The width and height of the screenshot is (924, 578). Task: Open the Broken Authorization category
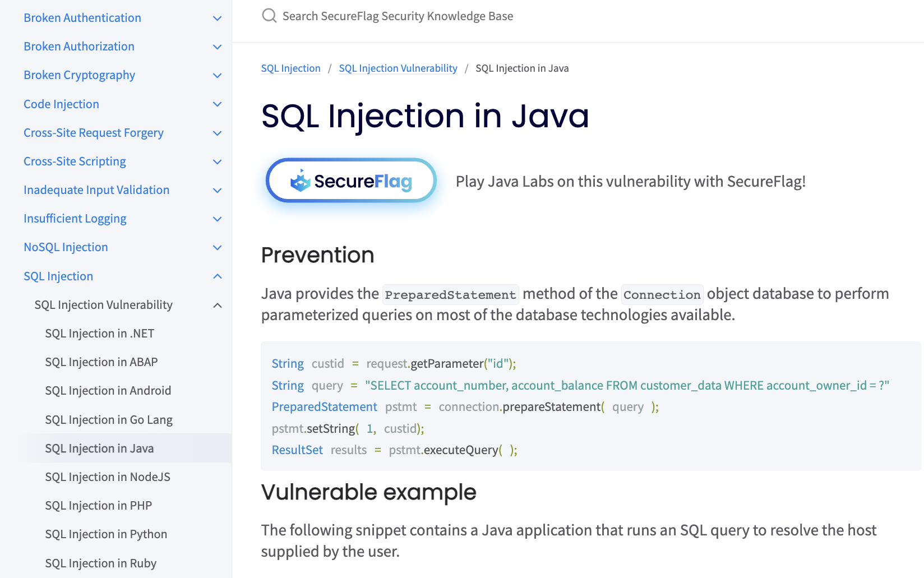pyautogui.click(x=78, y=46)
